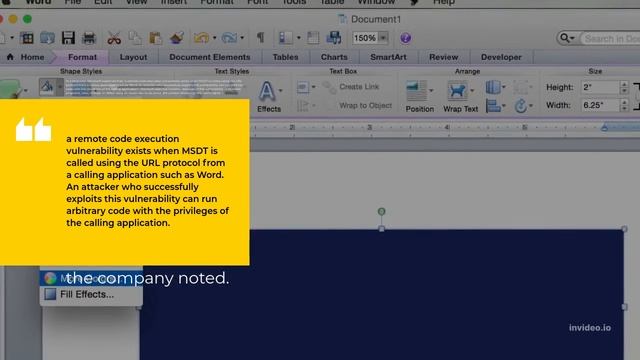Switch to the Layout tab
Screen dimensions: 640x360
click(x=133, y=57)
